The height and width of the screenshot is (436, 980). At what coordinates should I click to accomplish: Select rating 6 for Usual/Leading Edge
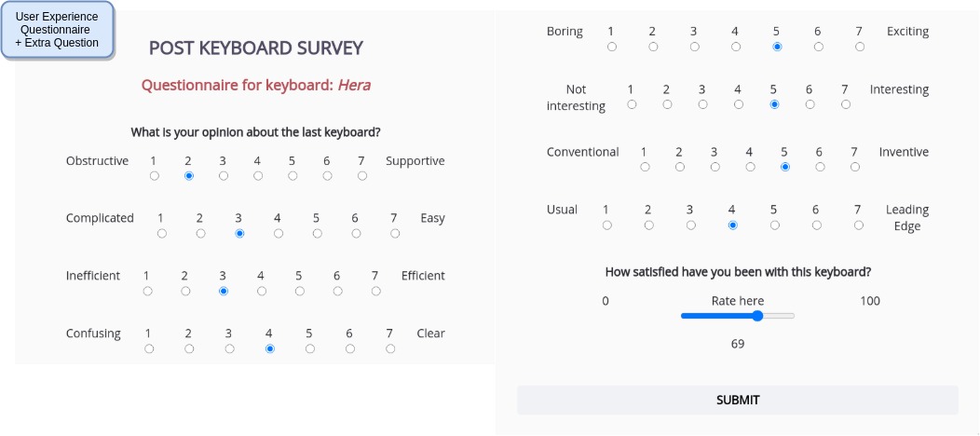coord(817,225)
